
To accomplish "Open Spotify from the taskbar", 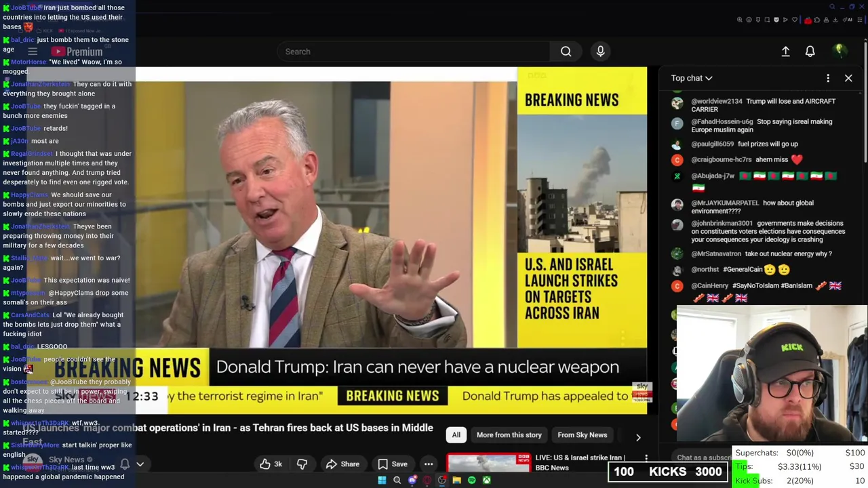I will pyautogui.click(x=471, y=481).
